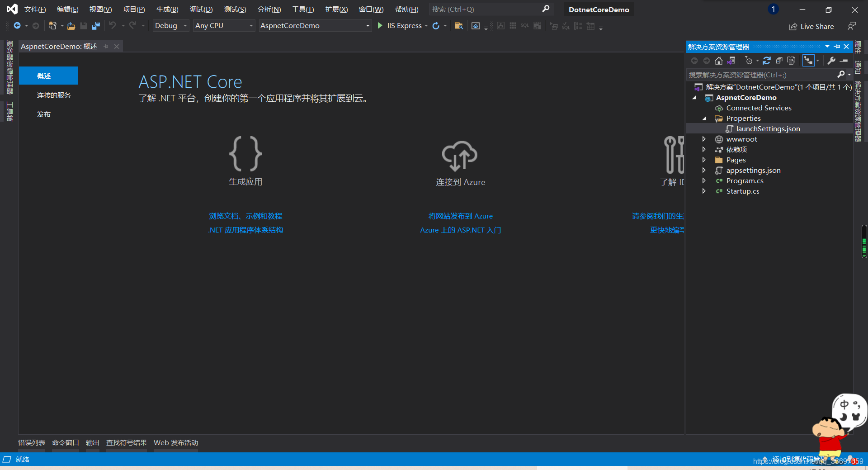Click the sync refresh icon in Solution Explorer

click(767, 61)
